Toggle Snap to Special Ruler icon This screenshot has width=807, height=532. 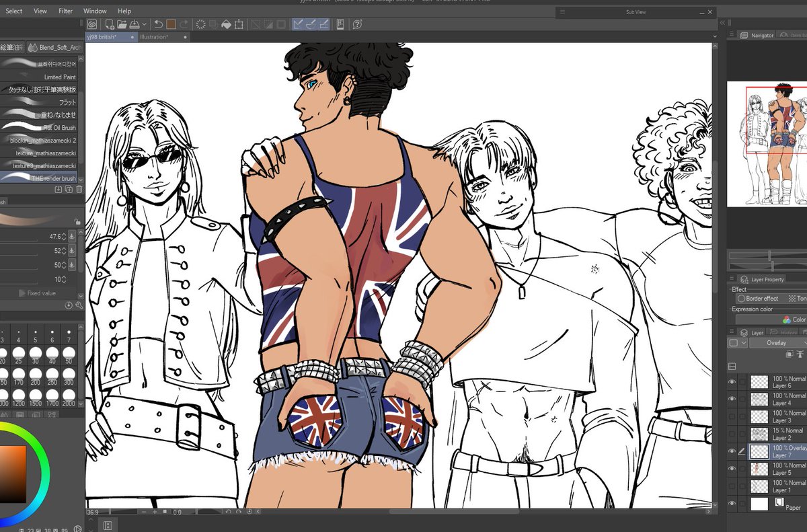(311, 24)
